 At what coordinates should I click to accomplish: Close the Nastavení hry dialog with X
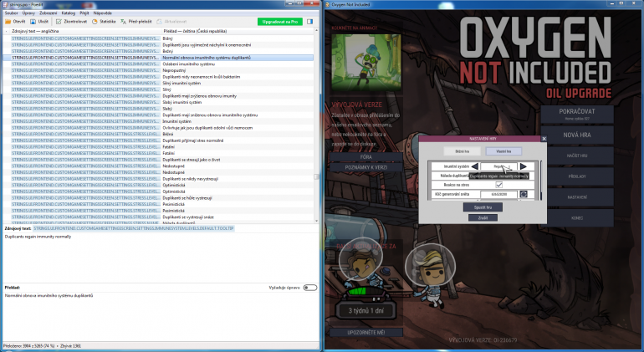(543, 140)
